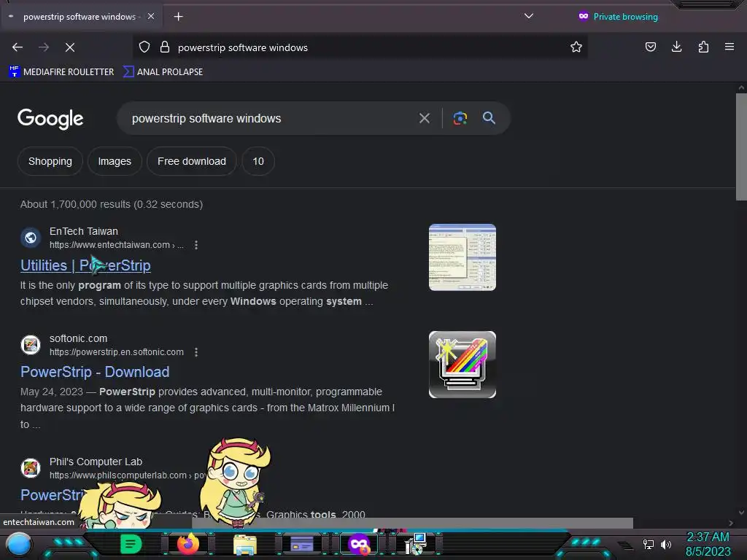Click the clock showing 2:37 AM
Image resolution: width=747 pixels, height=560 pixels.
pos(708,537)
